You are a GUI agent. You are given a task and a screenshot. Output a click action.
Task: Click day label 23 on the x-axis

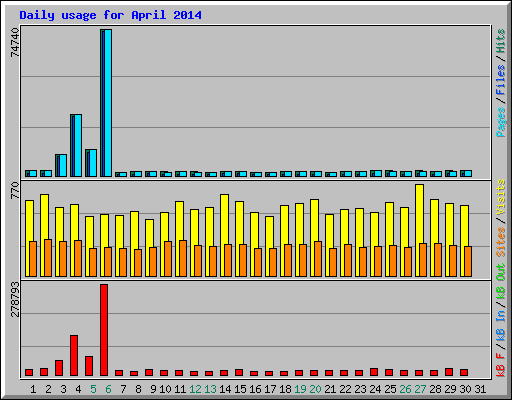click(360, 389)
